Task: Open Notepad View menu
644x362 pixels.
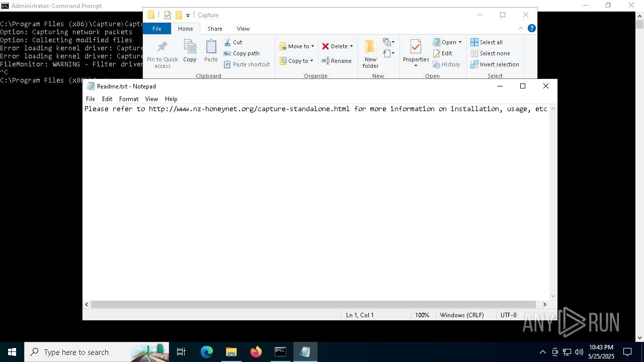Action: pyautogui.click(x=151, y=99)
